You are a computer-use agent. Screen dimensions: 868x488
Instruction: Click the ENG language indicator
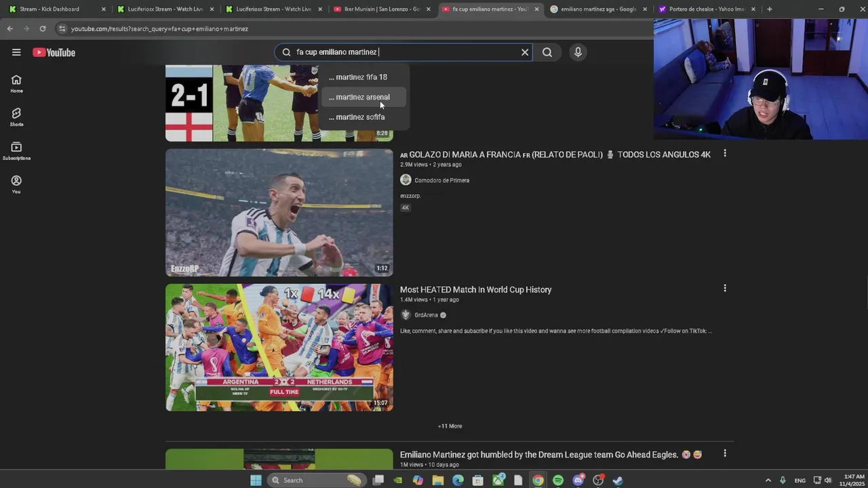click(x=800, y=481)
